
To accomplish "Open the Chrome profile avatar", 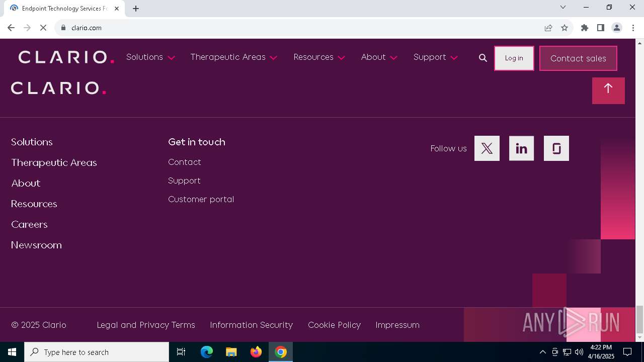I will pyautogui.click(x=617, y=28).
